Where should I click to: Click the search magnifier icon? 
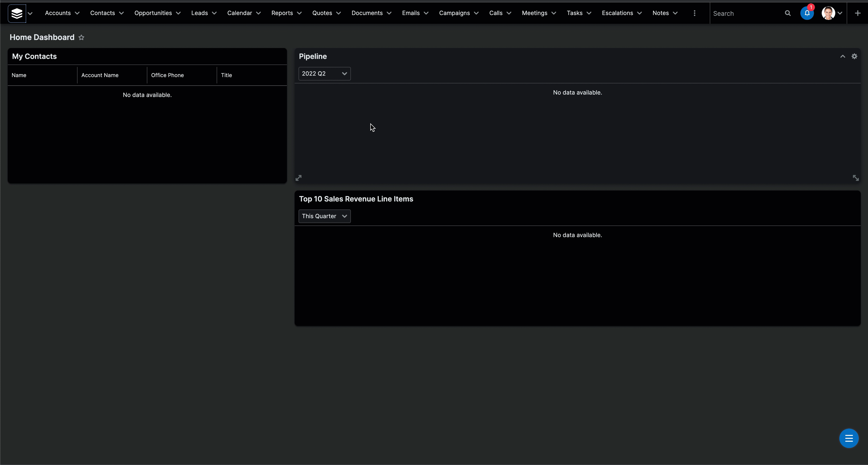click(788, 13)
